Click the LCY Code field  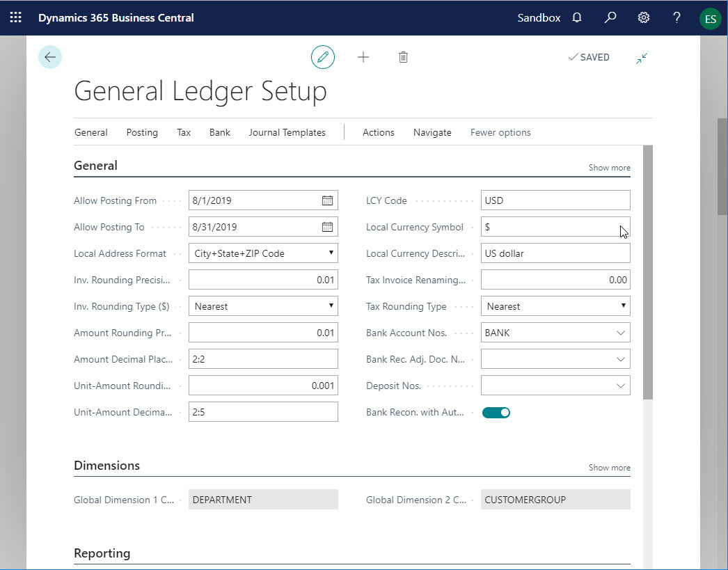(x=555, y=200)
